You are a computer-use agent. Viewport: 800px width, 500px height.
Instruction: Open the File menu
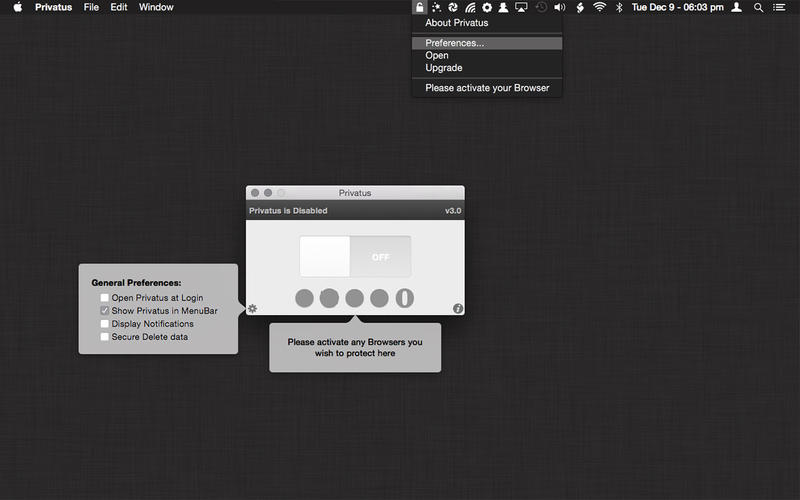(91, 7)
